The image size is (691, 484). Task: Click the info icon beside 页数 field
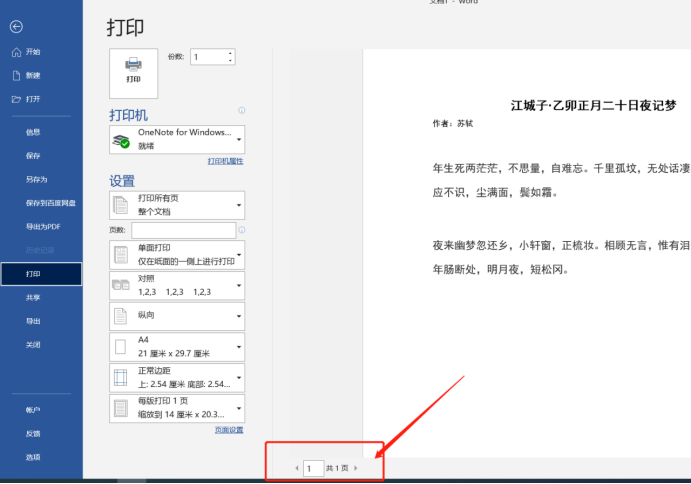[x=241, y=230]
